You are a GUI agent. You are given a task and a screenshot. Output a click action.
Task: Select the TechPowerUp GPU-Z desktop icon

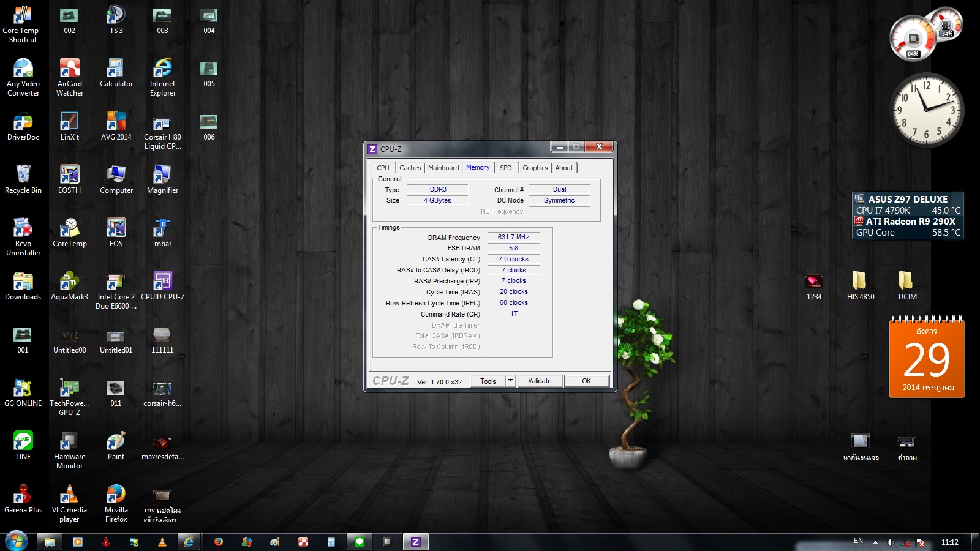click(70, 397)
